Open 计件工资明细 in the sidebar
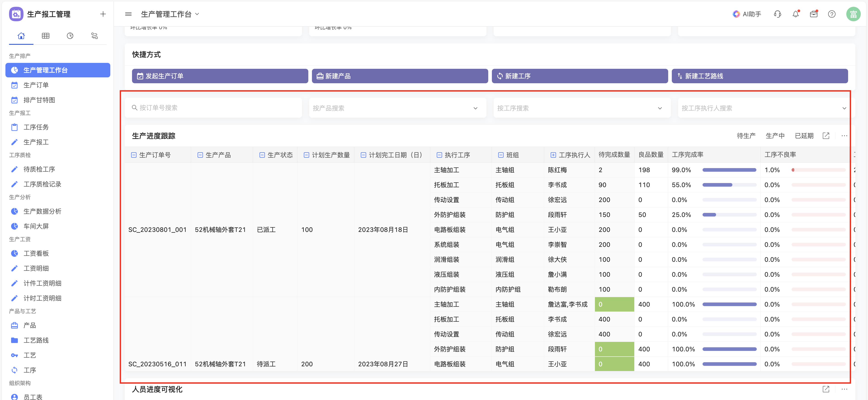This screenshot has width=868, height=400. pyautogui.click(x=58, y=283)
